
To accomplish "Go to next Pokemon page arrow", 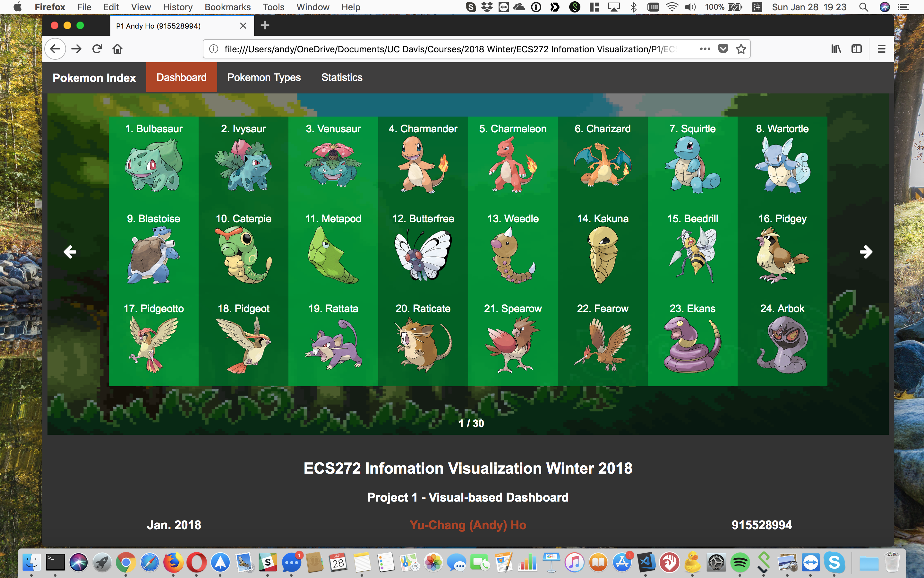I will point(866,252).
